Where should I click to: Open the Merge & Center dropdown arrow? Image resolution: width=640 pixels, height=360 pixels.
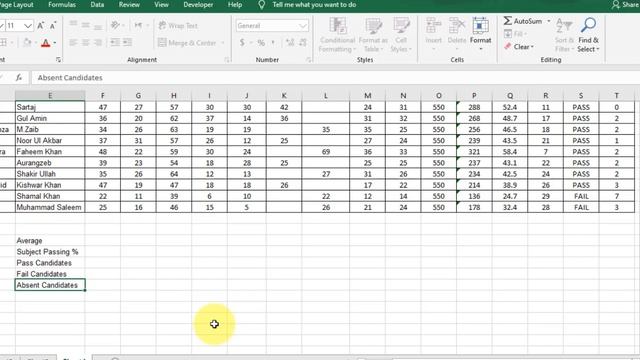tap(223, 42)
